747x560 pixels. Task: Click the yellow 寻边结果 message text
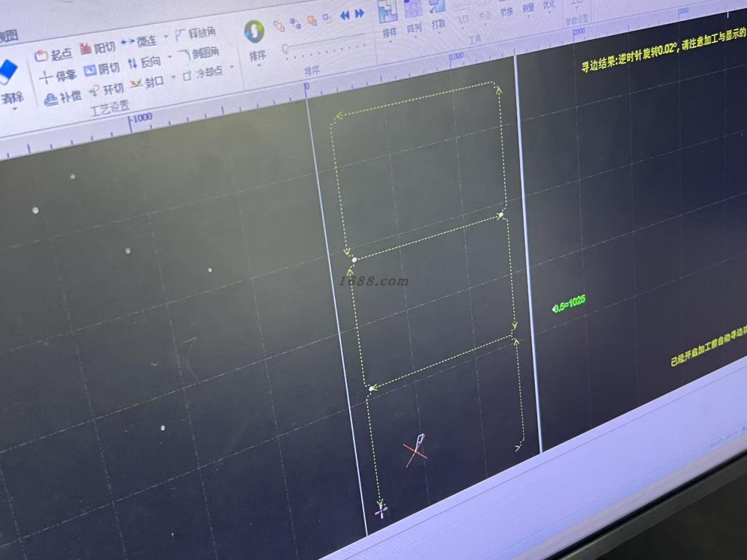(664, 50)
